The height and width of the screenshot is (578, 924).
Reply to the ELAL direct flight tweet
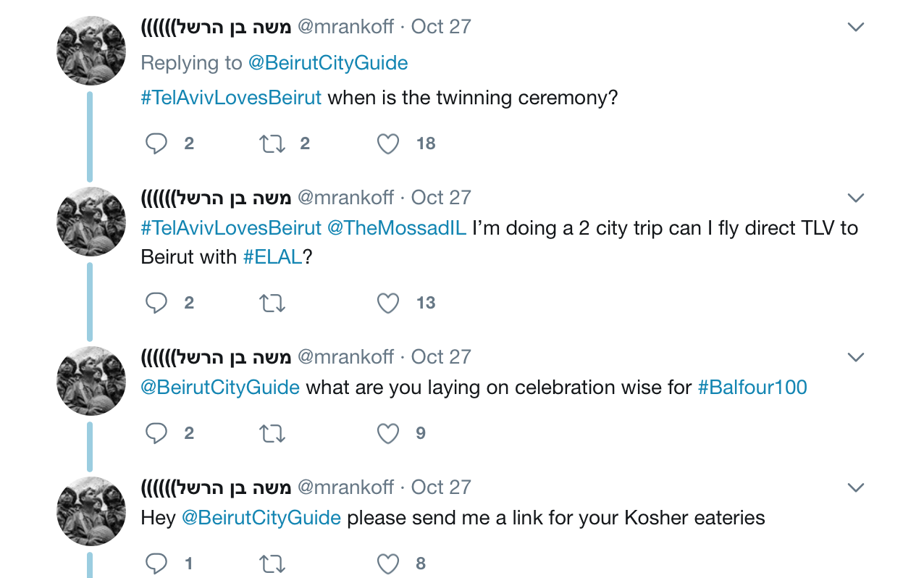(156, 303)
